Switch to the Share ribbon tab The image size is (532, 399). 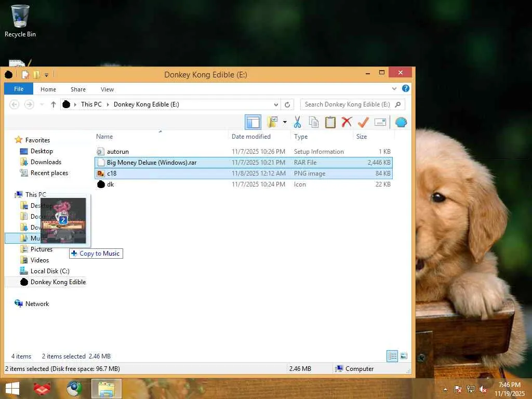78,89
